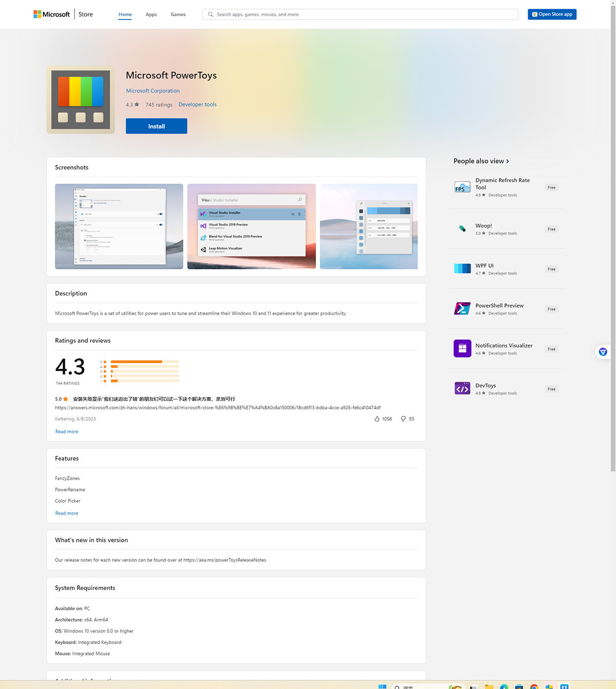The height and width of the screenshot is (689, 616).
Task: Open the Woop! app listing
Action: click(484, 226)
